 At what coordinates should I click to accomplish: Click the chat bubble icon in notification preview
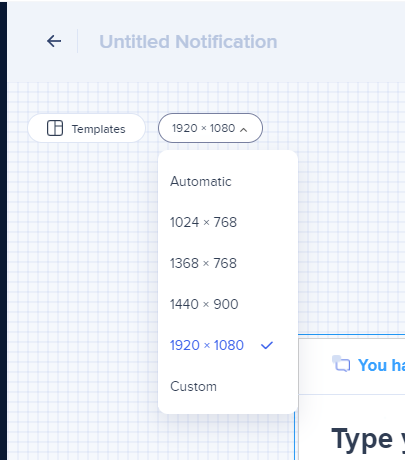(x=341, y=364)
